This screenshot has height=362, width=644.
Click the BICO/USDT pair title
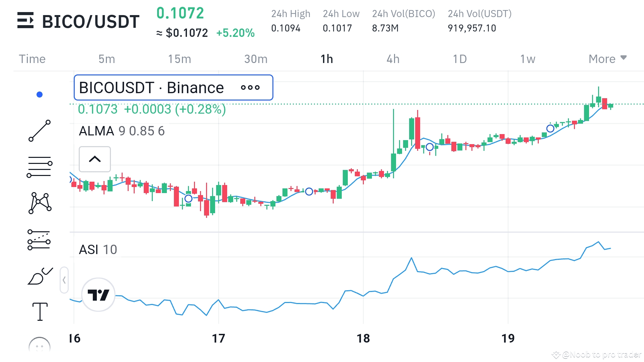click(90, 21)
